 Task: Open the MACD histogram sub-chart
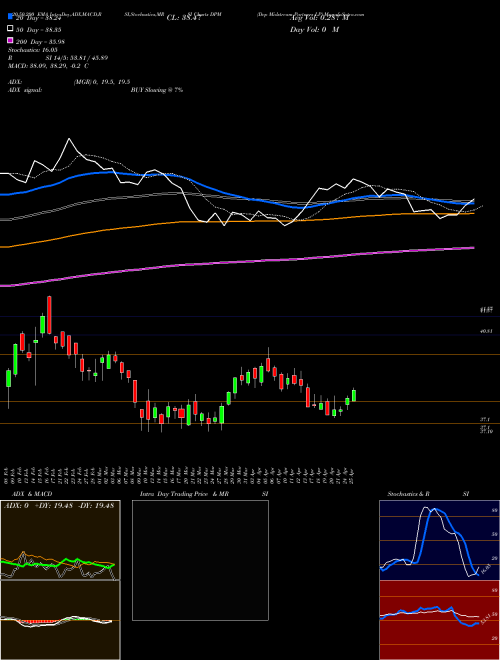(x=60, y=620)
